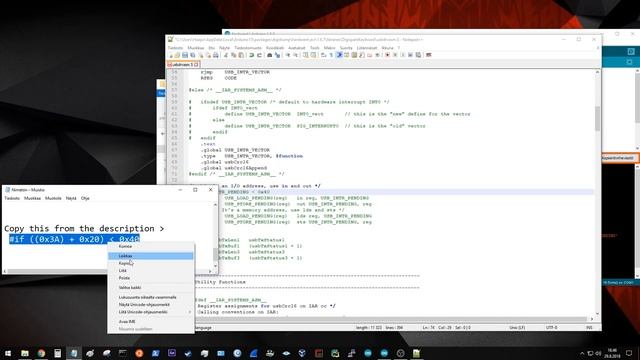Open Tiedosto menu in Muistio window

pos(12,198)
